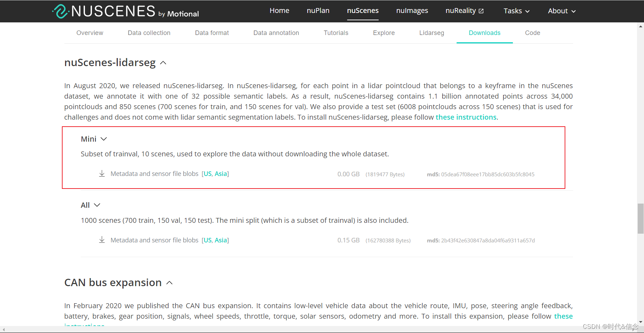Click the All md5 hash value
This screenshot has width=644, height=333.
(488, 240)
